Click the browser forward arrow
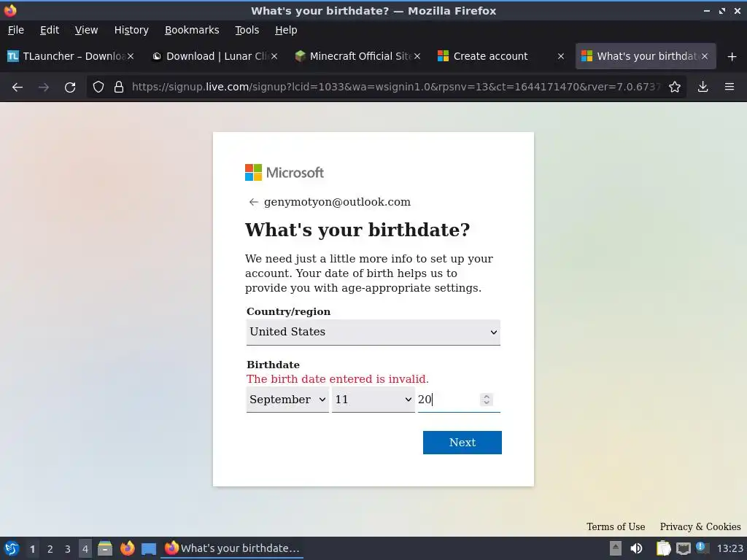 click(x=43, y=87)
